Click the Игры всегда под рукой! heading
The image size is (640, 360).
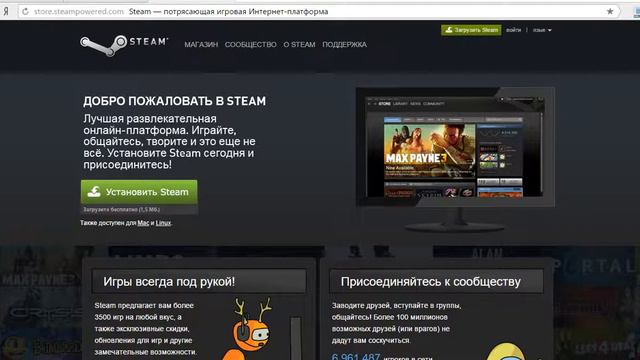click(169, 282)
